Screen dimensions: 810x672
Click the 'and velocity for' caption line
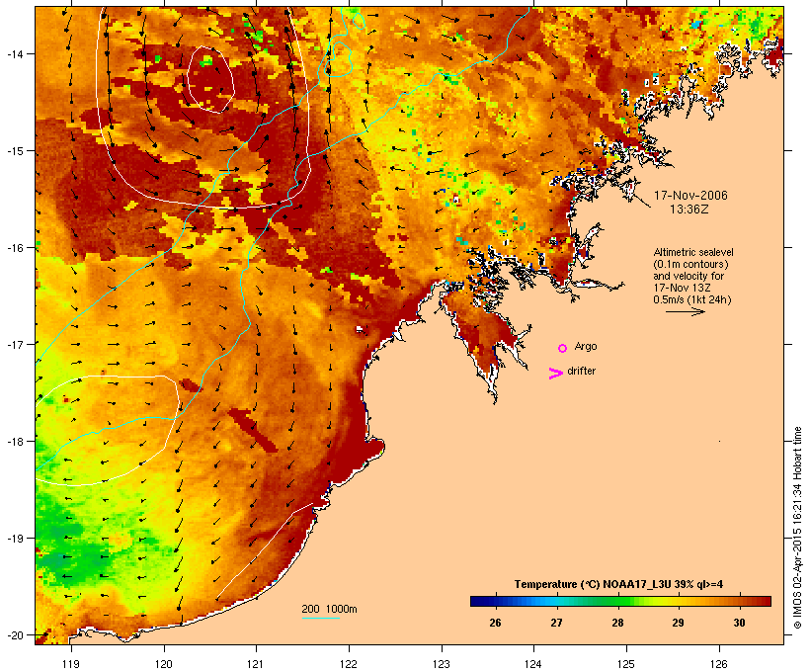688,276
